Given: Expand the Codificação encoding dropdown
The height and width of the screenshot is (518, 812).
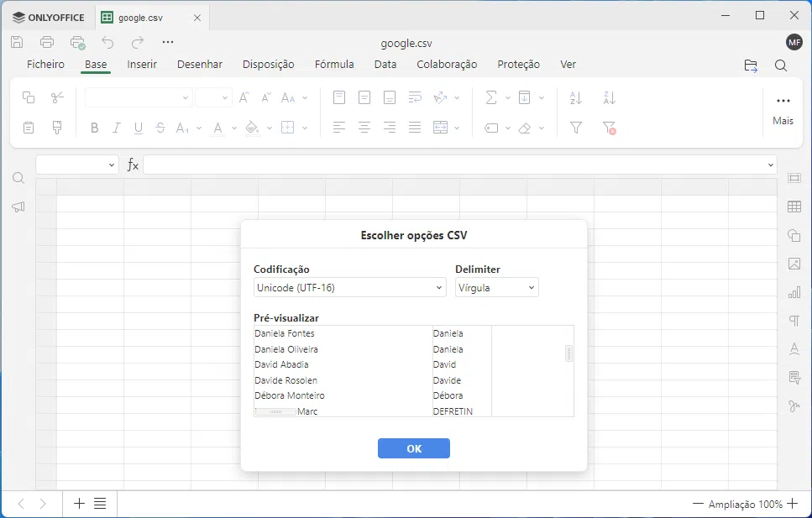Looking at the screenshot, I should [x=349, y=288].
